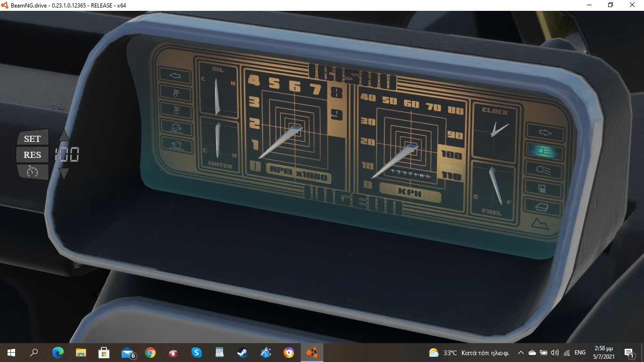Restore down the BeamNG.drive window

(611, 5)
